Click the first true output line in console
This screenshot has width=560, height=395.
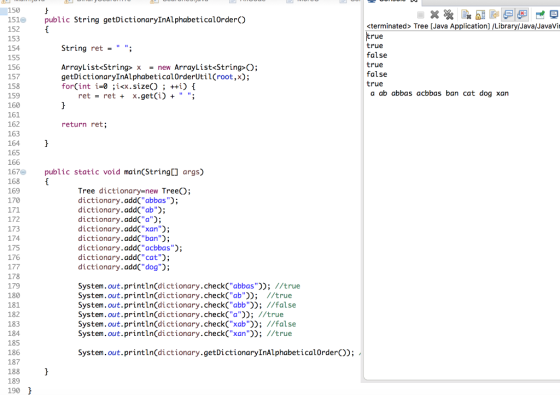click(x=375, y=36)
